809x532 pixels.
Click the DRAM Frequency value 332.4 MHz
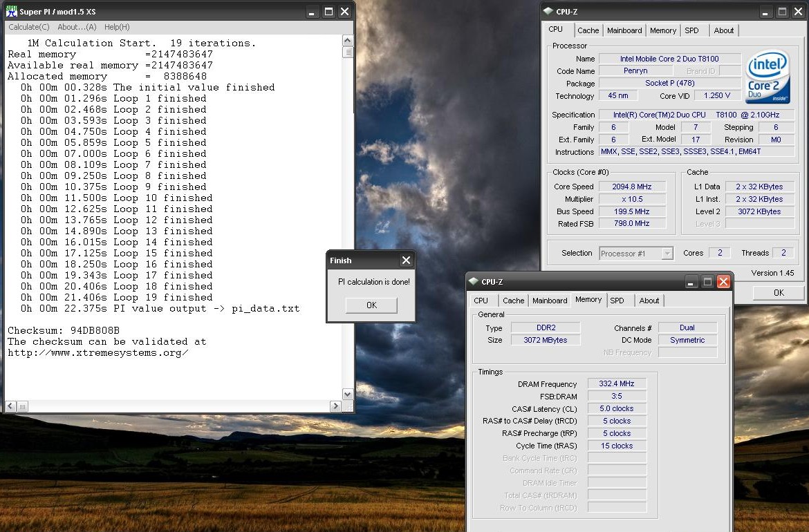click(x=617, y=383)
